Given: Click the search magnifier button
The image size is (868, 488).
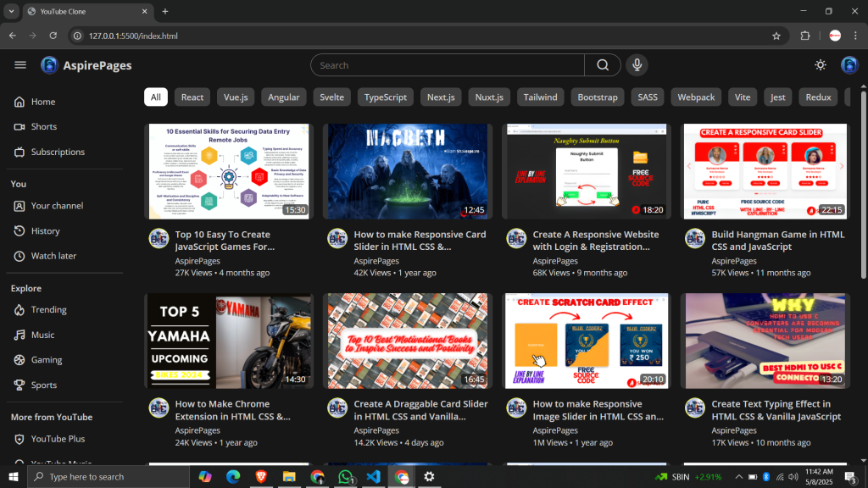Looking at the screenshot, I should click(603, 65).
